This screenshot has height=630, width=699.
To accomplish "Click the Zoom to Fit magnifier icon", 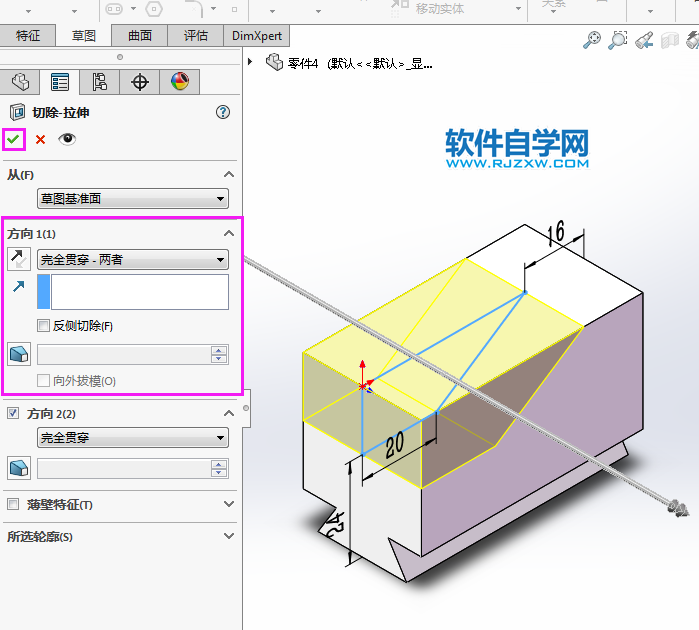I will click(592, 40).
